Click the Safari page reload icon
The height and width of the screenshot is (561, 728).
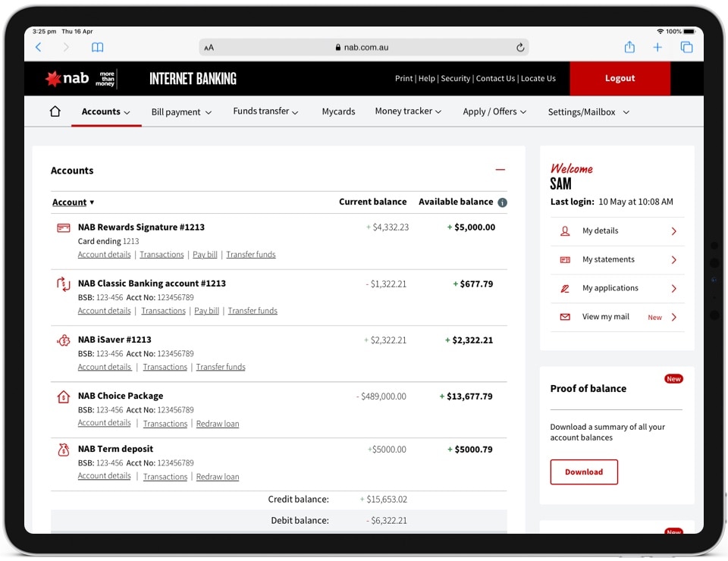point(520,47)
